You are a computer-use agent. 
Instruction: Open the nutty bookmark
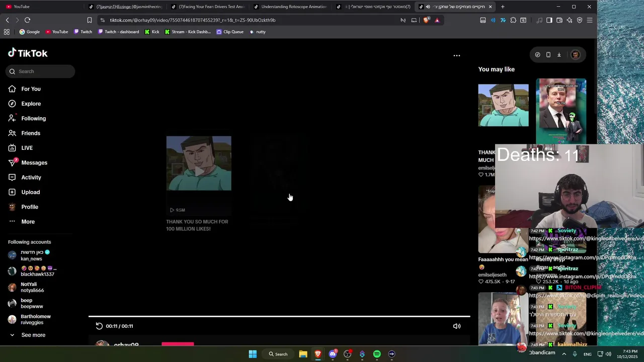258,32
